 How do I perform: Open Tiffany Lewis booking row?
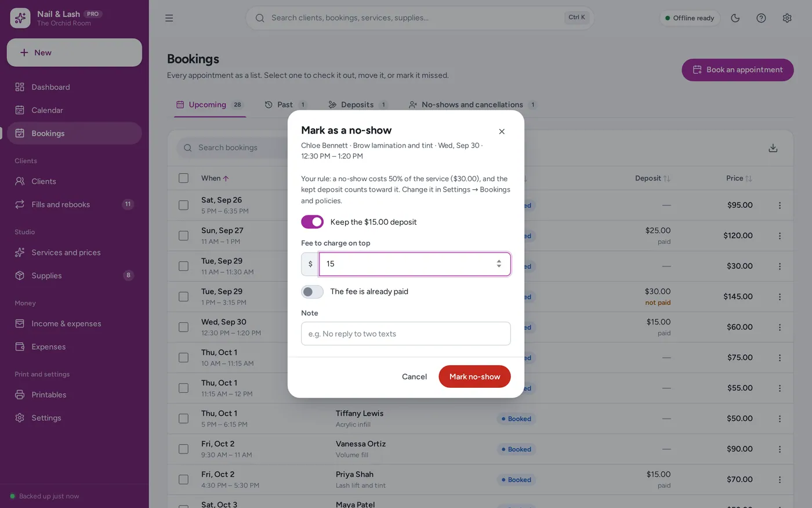[480, 419]
